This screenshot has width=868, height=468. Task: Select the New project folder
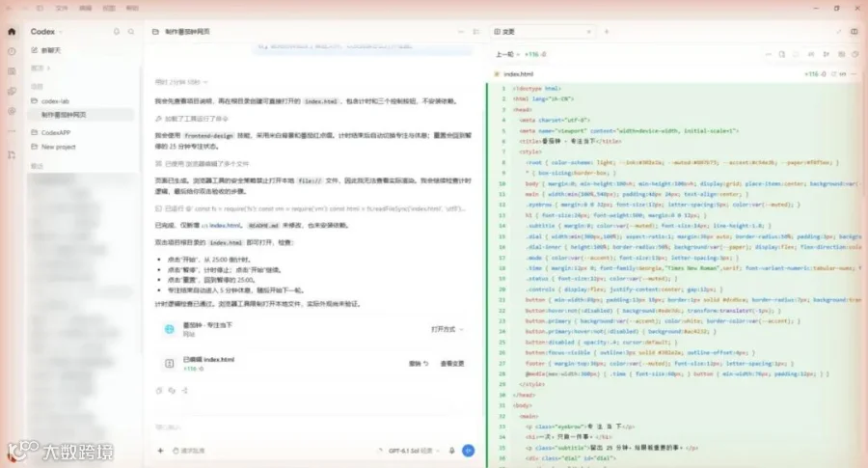click(53, 147)
